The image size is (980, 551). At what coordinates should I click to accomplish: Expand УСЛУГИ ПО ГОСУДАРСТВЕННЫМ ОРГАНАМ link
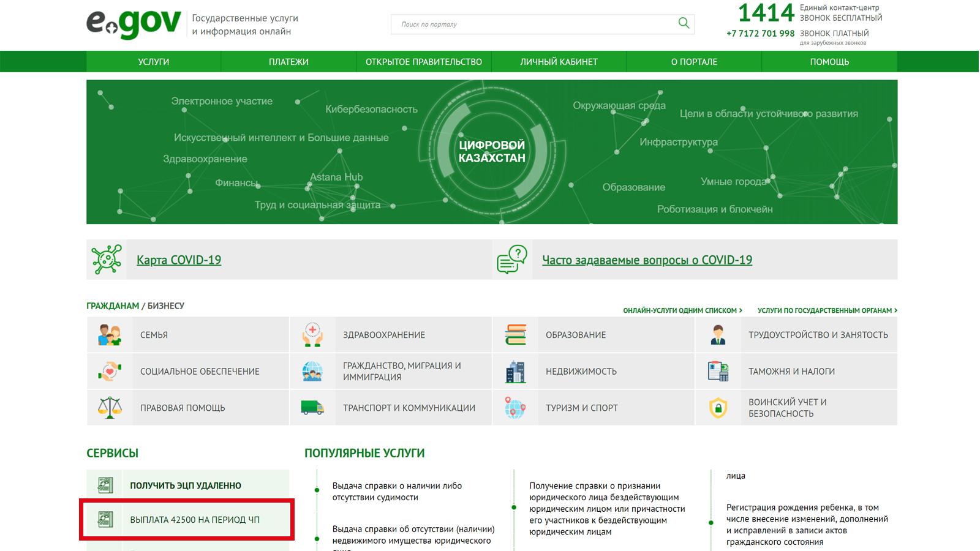[x=827, y=310]
